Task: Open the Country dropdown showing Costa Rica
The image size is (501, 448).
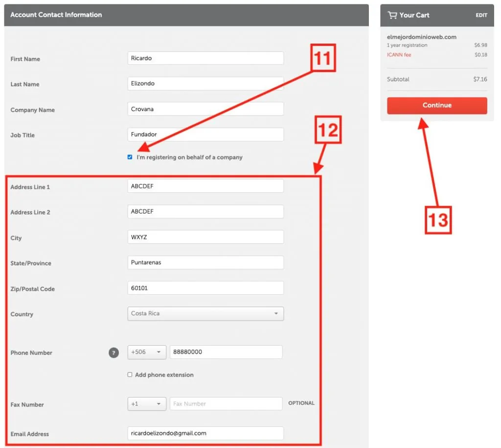Action: pos(205,313)
